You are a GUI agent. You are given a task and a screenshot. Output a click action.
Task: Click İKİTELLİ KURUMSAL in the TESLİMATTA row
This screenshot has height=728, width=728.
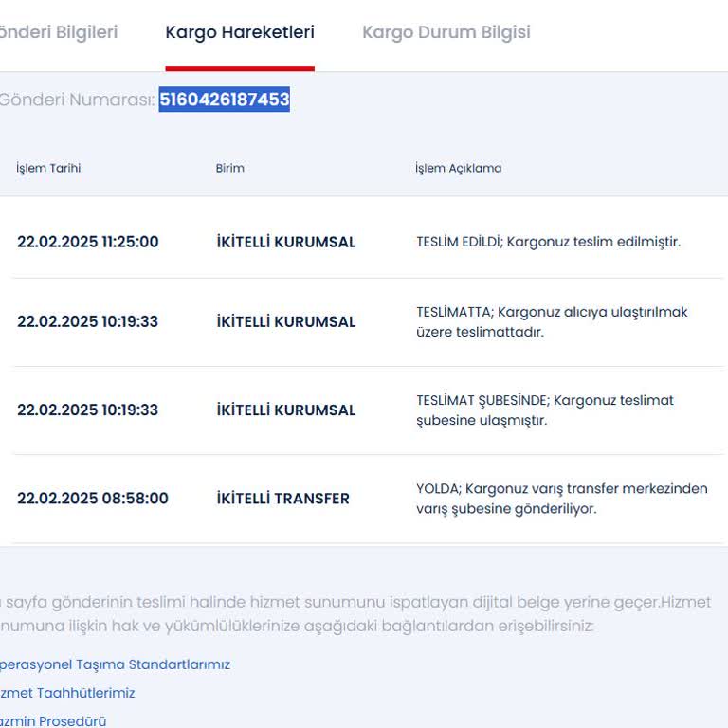pos(286,321)
